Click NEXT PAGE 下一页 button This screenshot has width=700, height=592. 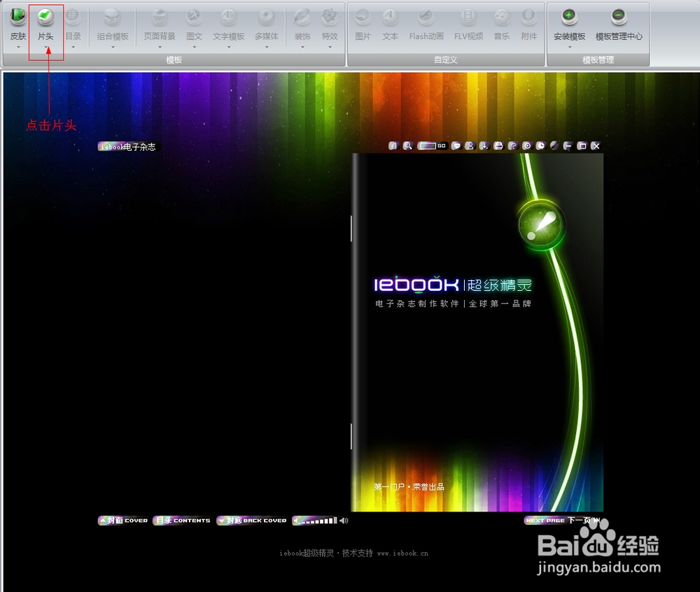click(x=562, y=521)
